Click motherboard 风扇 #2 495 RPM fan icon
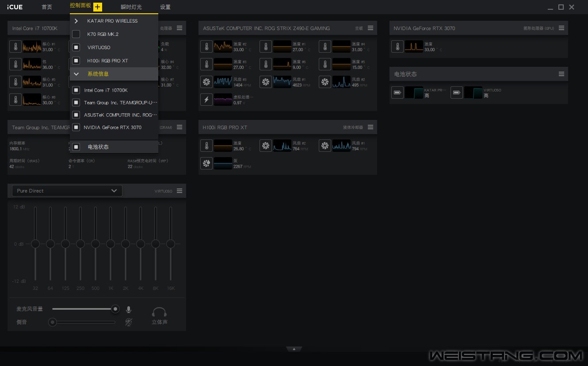 coord(325,82)
